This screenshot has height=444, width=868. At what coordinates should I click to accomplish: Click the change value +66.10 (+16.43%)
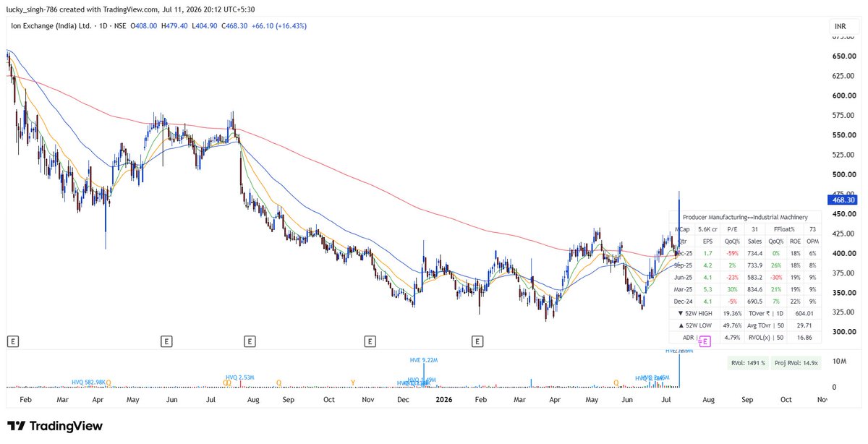pos(278,25)
